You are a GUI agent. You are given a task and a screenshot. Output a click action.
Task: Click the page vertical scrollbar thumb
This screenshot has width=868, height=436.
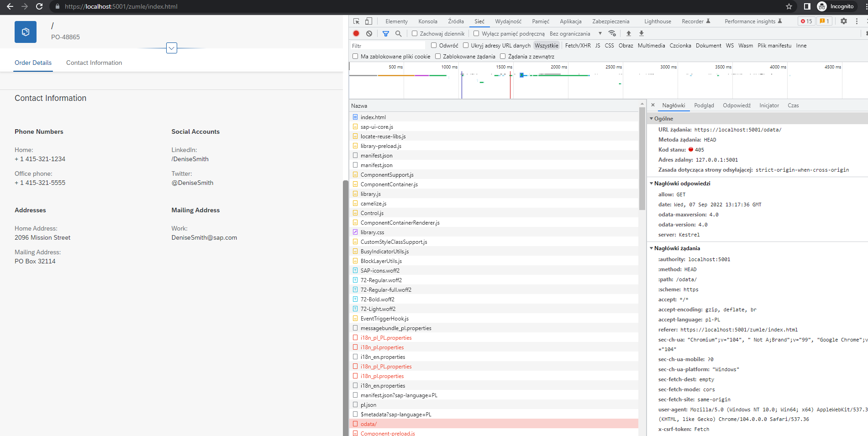pos(346,308)
